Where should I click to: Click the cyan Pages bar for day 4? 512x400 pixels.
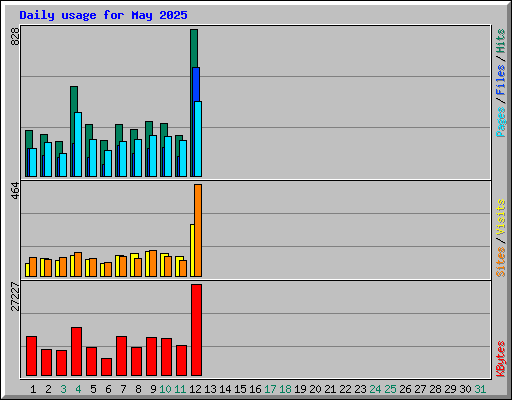click(x=78, y=145)
